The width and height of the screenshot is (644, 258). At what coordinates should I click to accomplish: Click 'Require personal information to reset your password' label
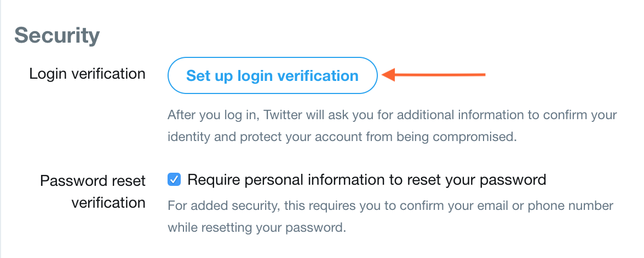(366, 179)
